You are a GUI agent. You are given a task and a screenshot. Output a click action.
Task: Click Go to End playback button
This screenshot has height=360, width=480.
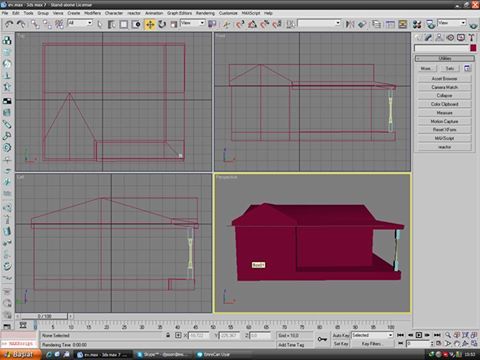tap(437, 335)
